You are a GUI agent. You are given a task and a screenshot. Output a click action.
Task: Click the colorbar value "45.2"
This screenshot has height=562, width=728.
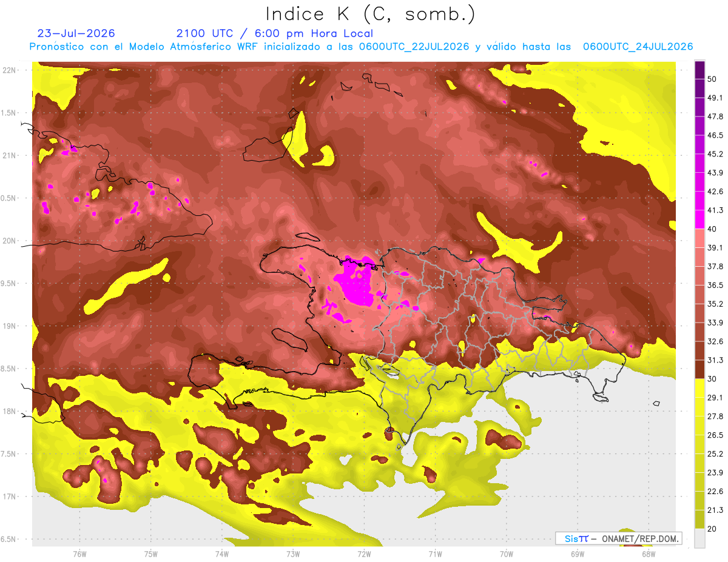click(715, 154)
